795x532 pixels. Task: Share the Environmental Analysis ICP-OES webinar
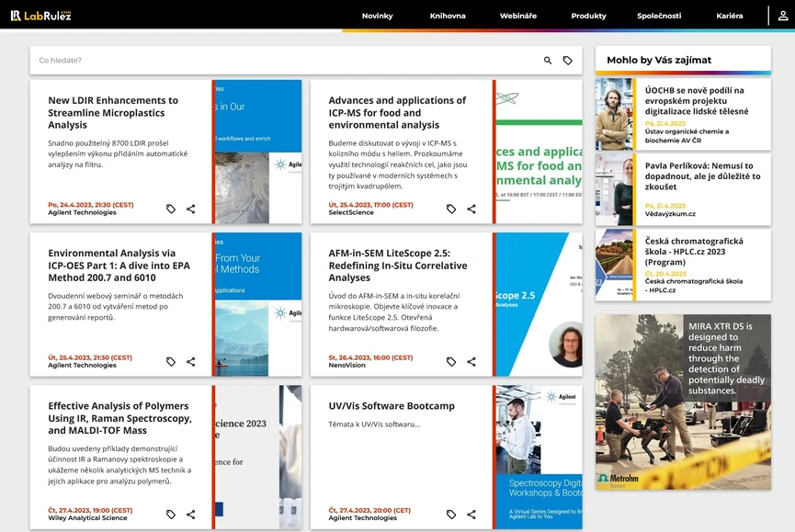pos(190,362)
